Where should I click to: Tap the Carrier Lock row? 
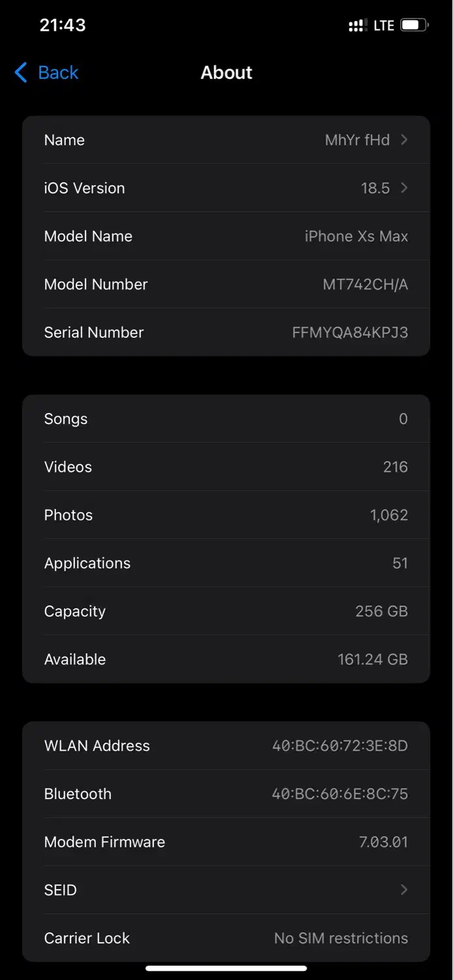(x=226, y=938)
